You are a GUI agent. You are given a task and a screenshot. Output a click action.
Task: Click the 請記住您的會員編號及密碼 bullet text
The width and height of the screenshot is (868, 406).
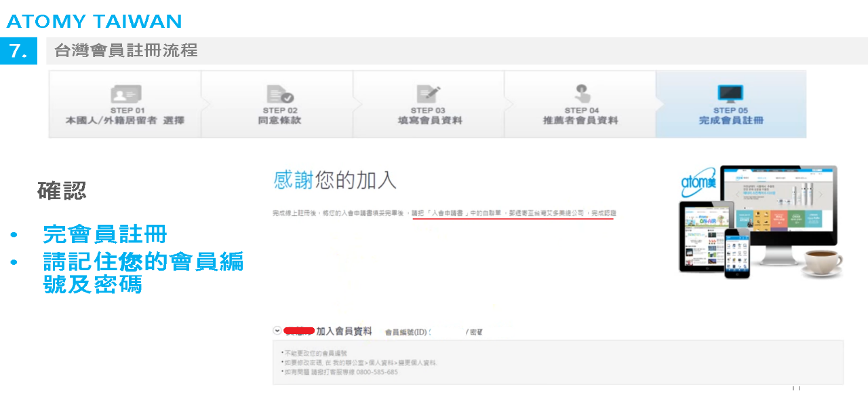pos(143,272)
